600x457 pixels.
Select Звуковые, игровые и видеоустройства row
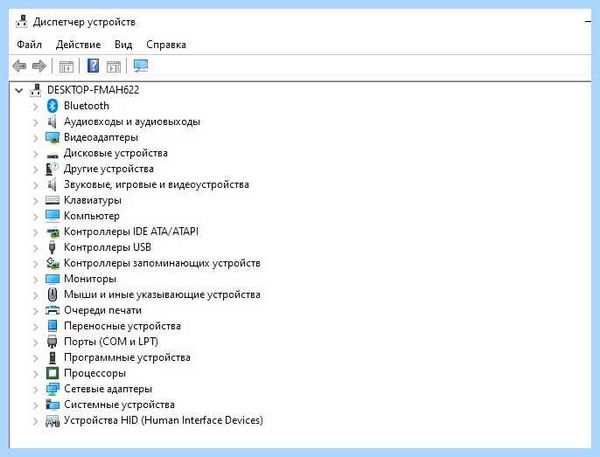(x=157, y=184)
